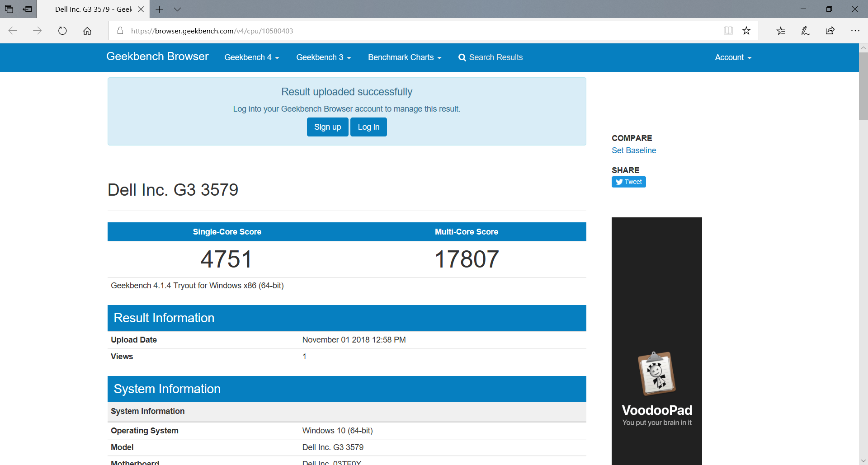Click the browser Back arrow
Image resolution: width=868 pixels, height=465 pixels.
pyautogui.click(x=13, y=31)
